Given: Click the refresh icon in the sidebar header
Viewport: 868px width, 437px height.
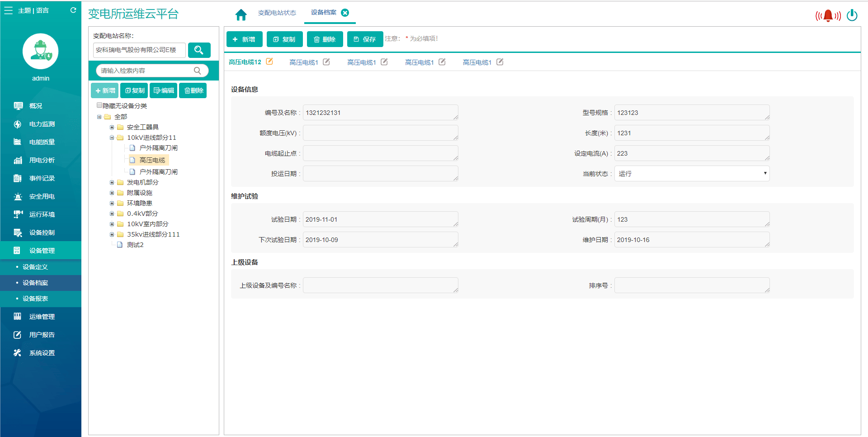Looking at the screenshot, I should click(73, 10).
